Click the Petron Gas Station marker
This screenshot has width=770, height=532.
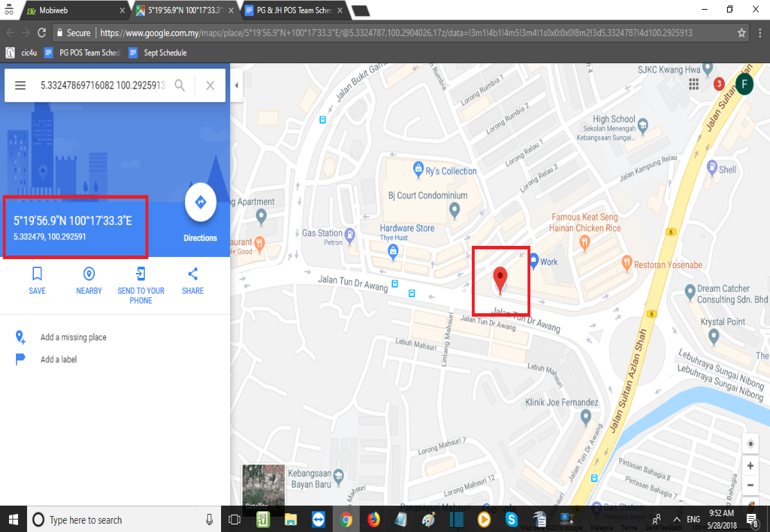click(x=349, y=236)
